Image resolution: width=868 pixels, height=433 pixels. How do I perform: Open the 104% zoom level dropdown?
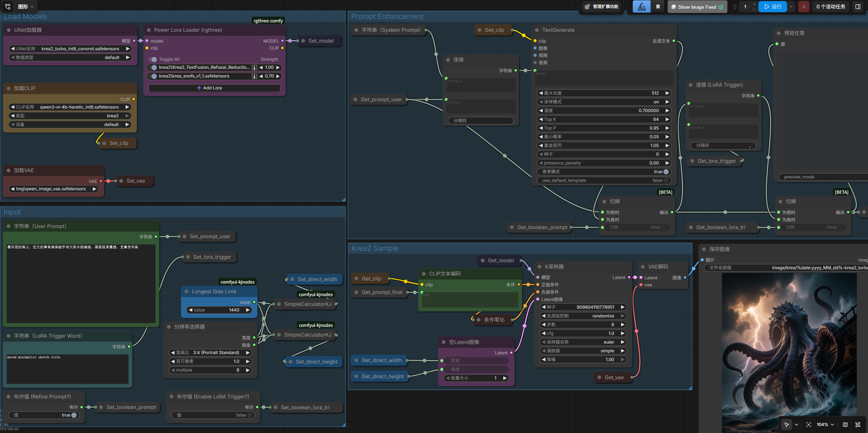[825, 425]
